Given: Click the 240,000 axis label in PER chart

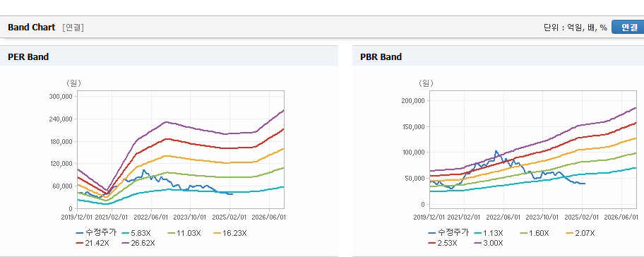Looking at the screenshot, I should (x=61, y=119).
